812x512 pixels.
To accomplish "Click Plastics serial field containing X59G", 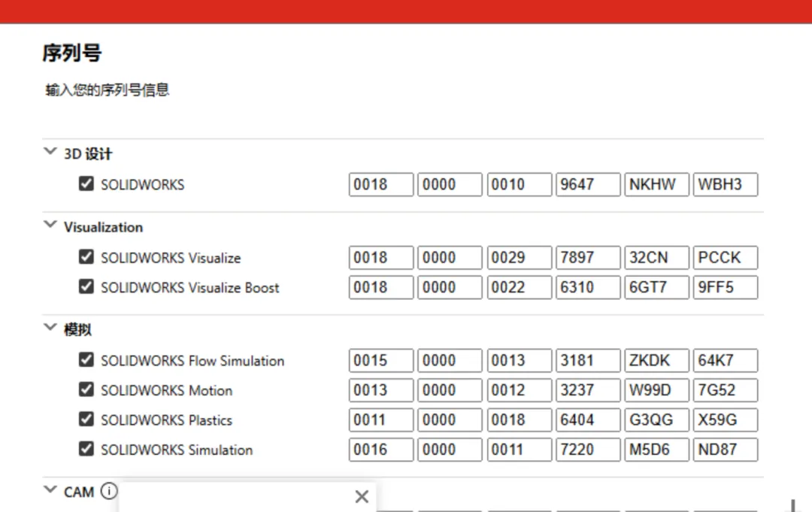I will (x=726, y=420).
